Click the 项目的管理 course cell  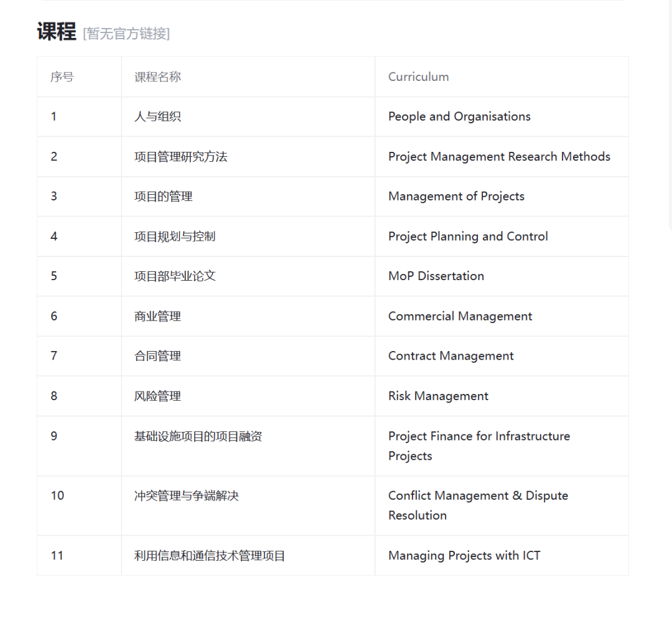coord(163,197)
